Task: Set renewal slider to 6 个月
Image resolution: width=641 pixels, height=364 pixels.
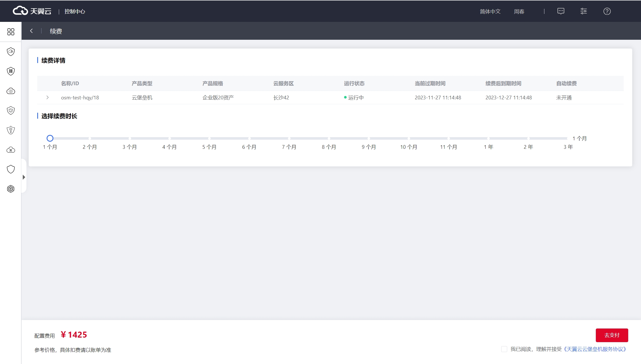Action: (249, 139)
